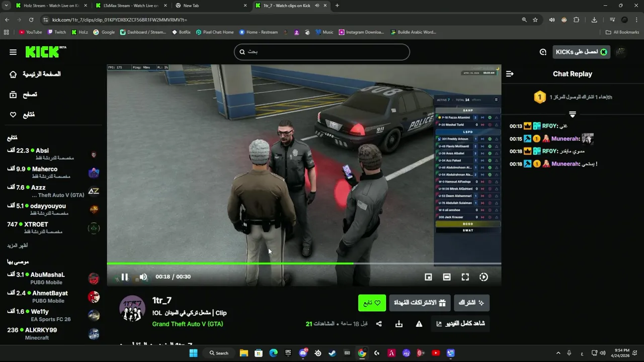Open Chrome extensions puzzle icon
Image resolution: width=644 pixels, height=362 pixels.
coord(577,20)
